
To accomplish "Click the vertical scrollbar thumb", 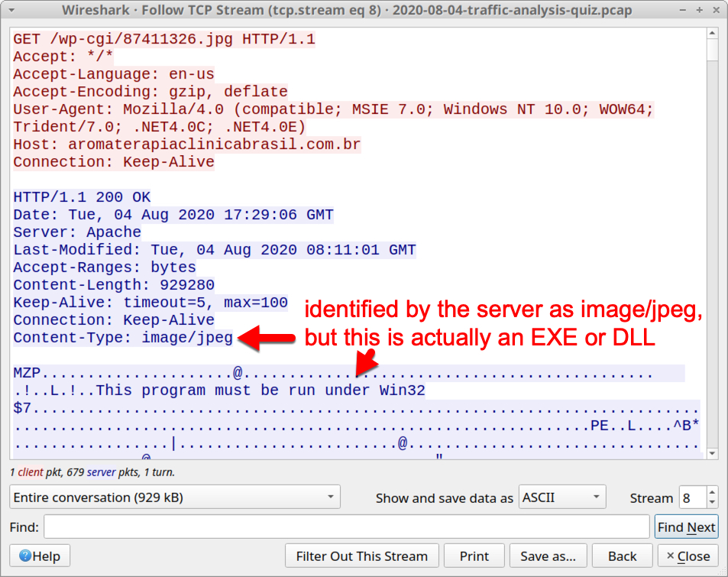I will (x=712, y=50).
